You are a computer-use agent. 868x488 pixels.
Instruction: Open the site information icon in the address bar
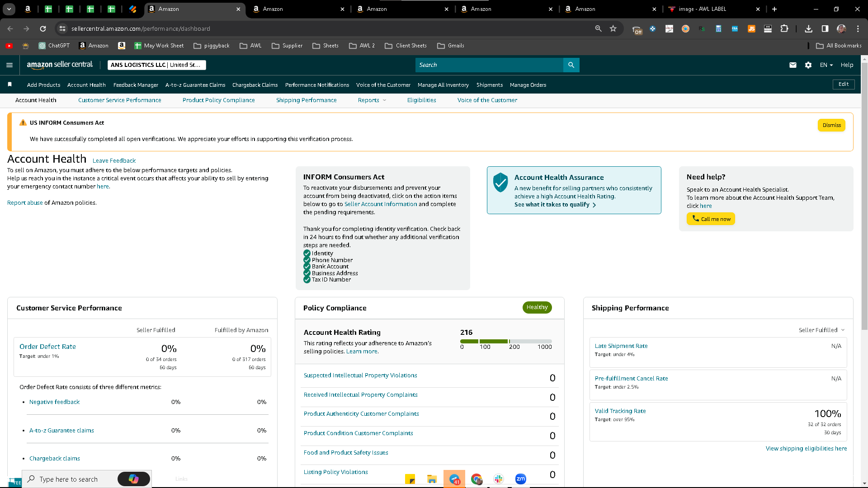point(62,28)
